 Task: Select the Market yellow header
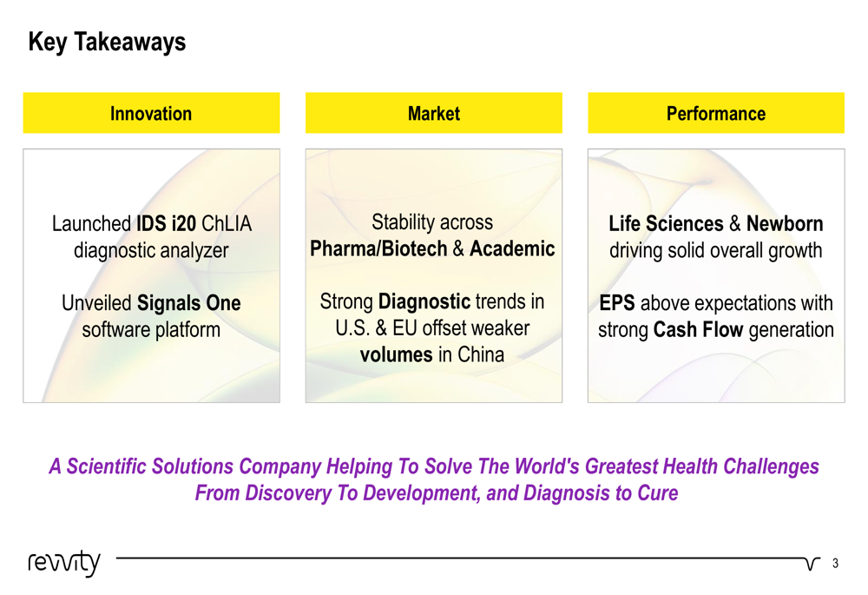(433, 113)
